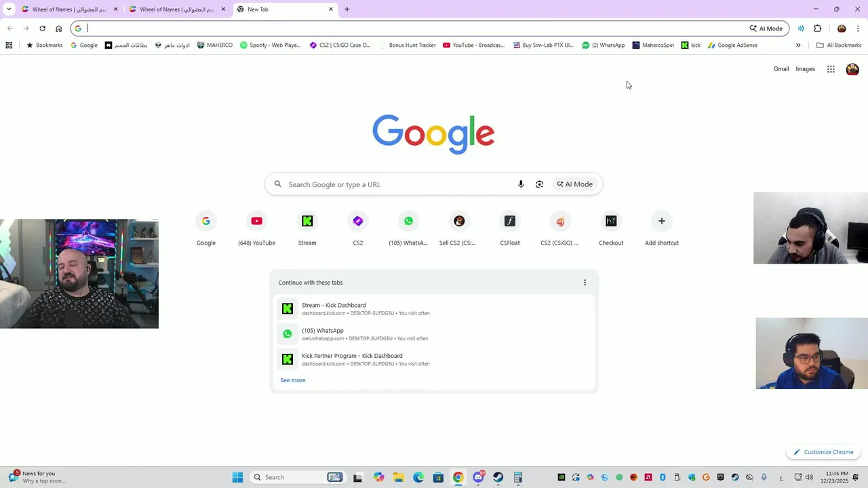Reload the current page
The image size is (868, 488).
(x=42, y=28)
